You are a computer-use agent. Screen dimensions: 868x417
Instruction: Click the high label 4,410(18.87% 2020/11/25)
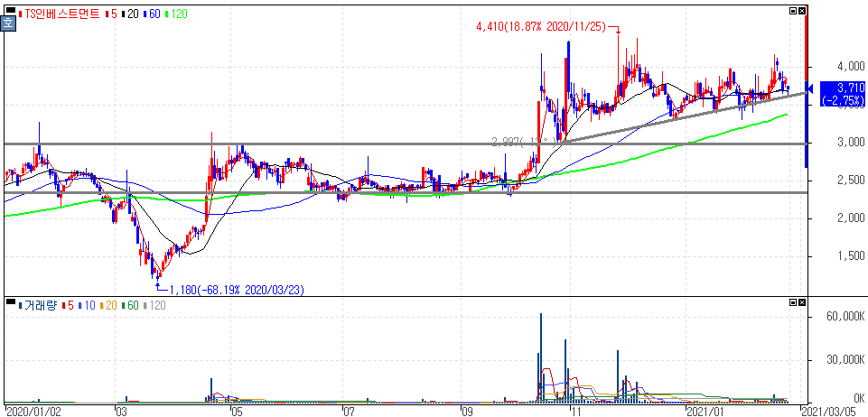[541, 26]
